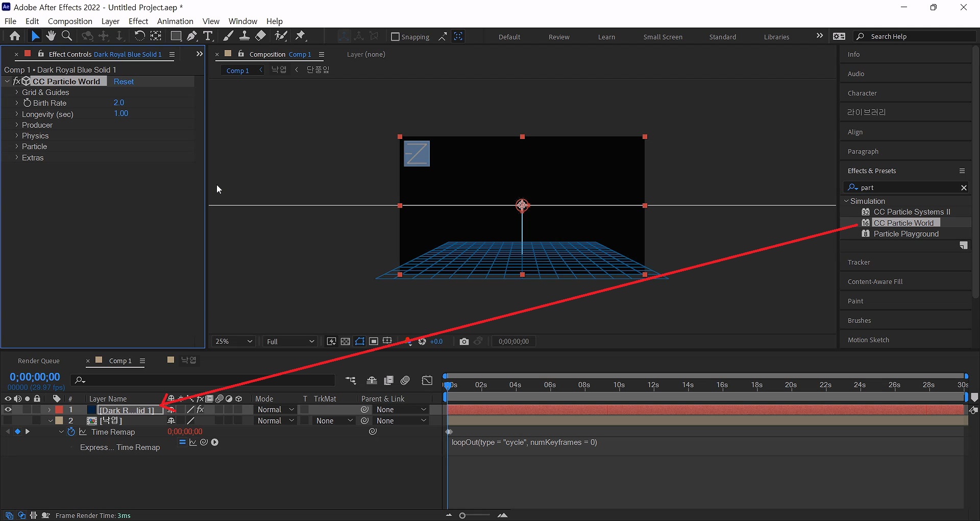Open the Full resolution dropdown
Screen dimensions: 980x521
click(290, 341)
